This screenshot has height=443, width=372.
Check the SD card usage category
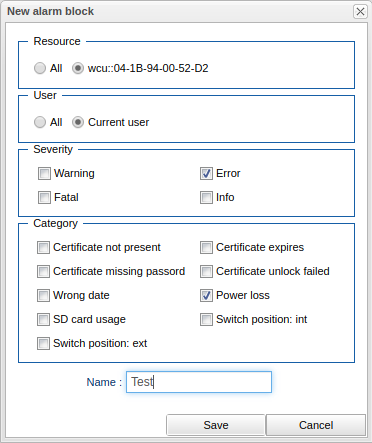pyautogui.click(x=43, y=319)
